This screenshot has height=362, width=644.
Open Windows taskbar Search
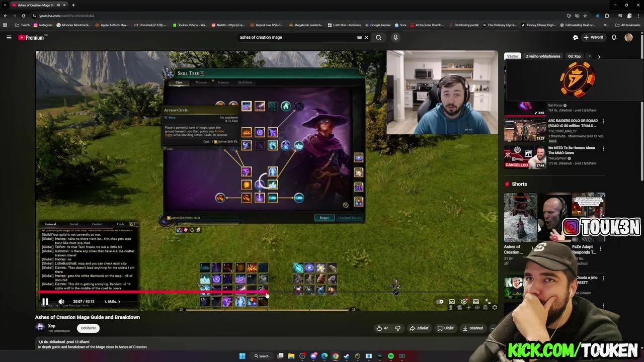point(261,356)
